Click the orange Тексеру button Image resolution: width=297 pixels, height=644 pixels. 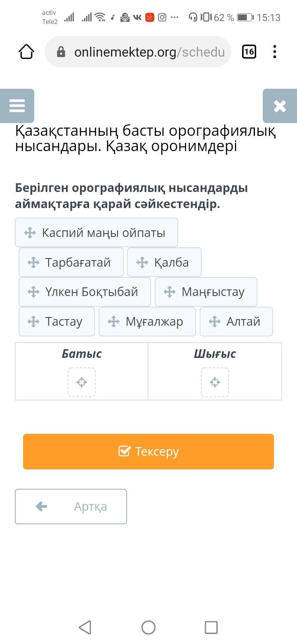point(148,451)
